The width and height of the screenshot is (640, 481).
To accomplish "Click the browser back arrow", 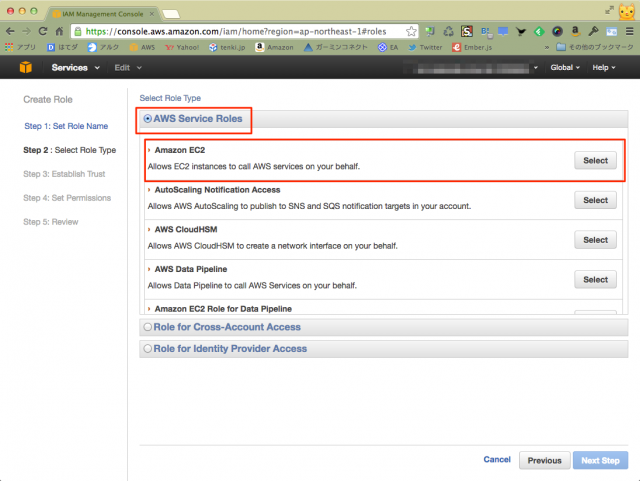I will pos(10,31).
